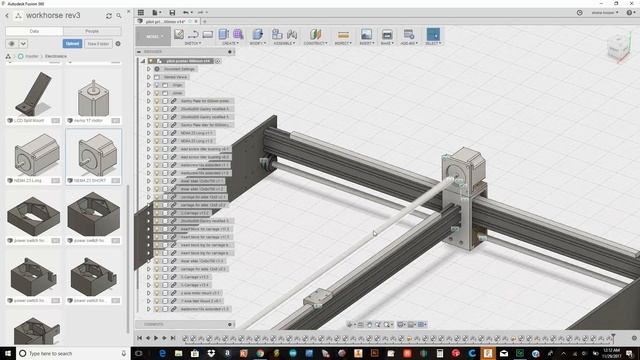
Task: Click the Upload button
Action: click(72, 44)
